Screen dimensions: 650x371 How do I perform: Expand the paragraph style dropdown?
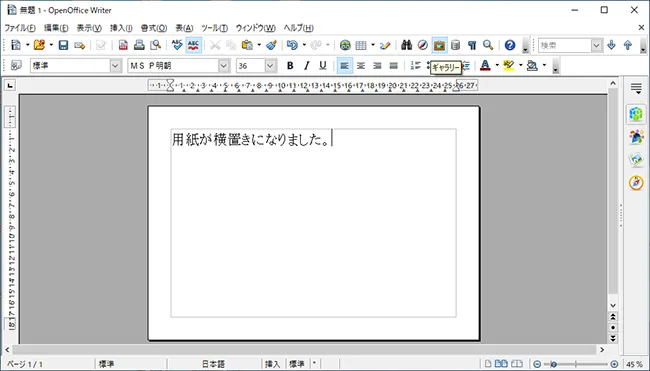point(115,65)
